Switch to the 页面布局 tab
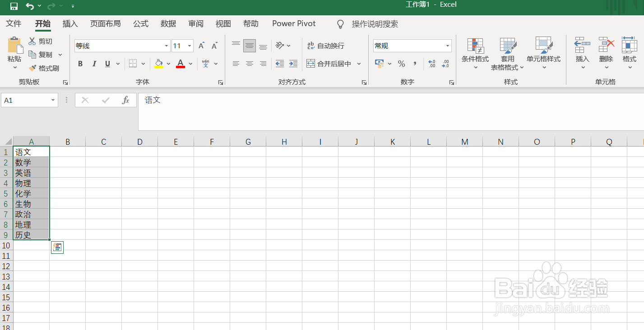Screen dimensions: 644x330 click(106, 23)
